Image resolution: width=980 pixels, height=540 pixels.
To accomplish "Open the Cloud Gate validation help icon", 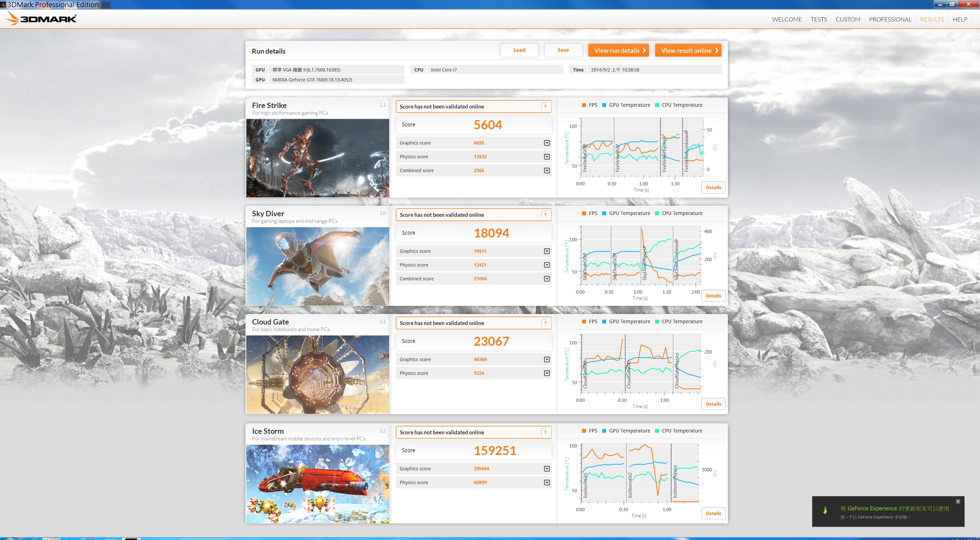I will coord(545,323).
